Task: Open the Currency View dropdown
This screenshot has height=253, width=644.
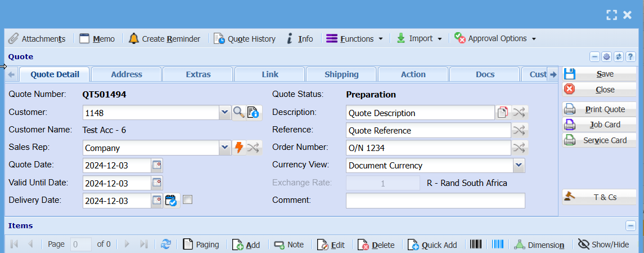Action: 519,166
